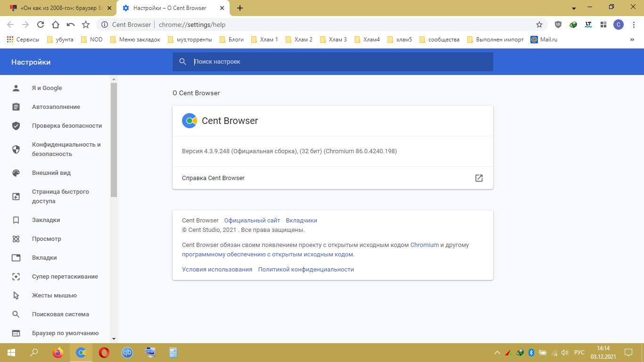Open a new tab with the plus button

pos(240,8)
